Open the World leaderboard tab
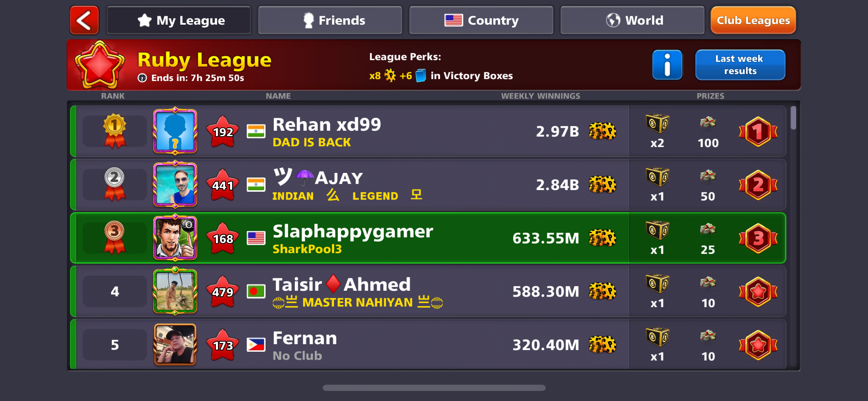Viewport: 868px width, 401px height. click(x=632, y=20)
